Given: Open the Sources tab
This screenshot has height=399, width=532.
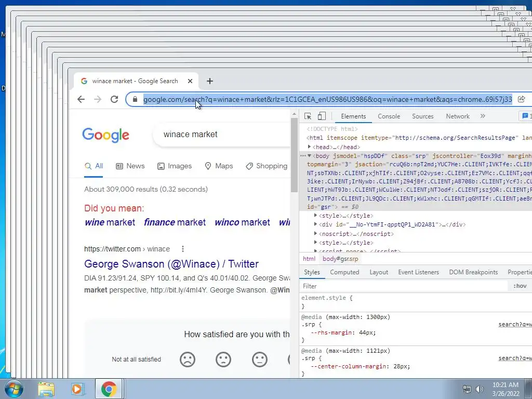Looking at the screenshot, I should [422, 116].
